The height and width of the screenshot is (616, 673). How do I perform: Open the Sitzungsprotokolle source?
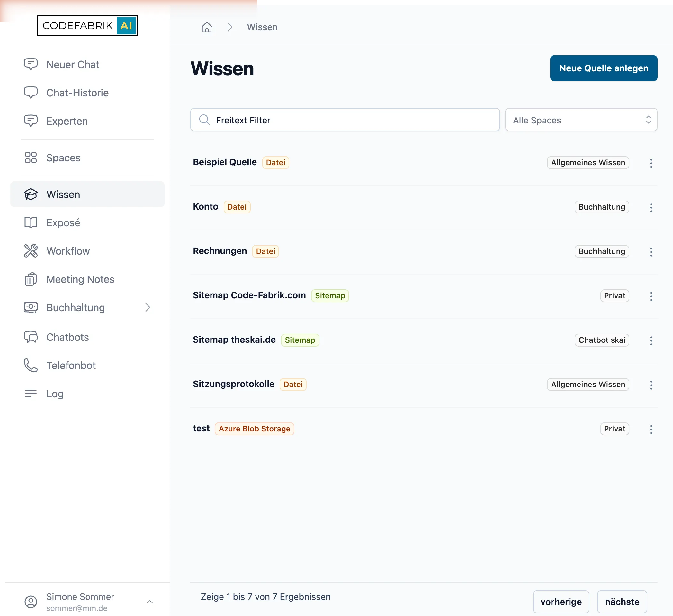click(233, 384)
